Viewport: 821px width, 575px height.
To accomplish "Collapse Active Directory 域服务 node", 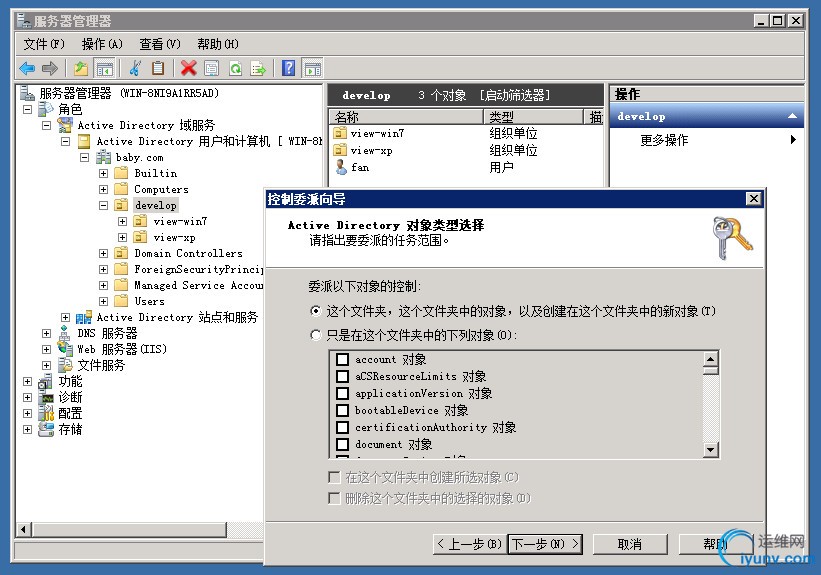I will click(x=47, y=126).
